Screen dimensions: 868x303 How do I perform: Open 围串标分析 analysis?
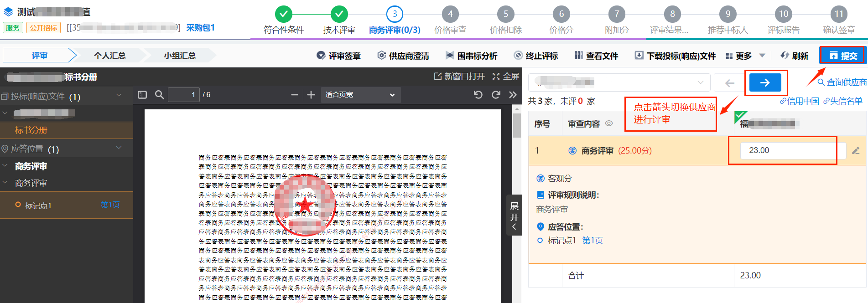pos(471,56)
